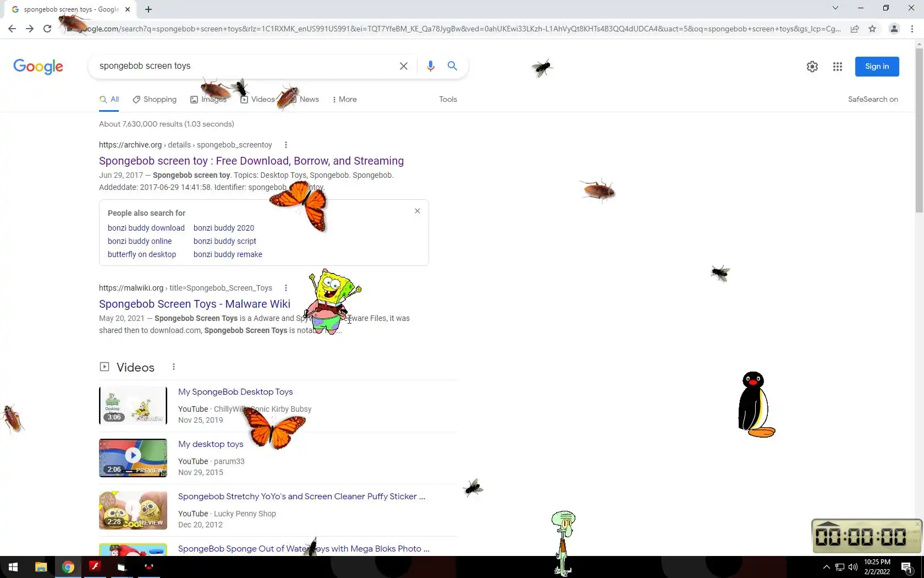Open Spongebob screen toy archive link
This screenshot has width=924, height=578.
click(x=251, y=161)
